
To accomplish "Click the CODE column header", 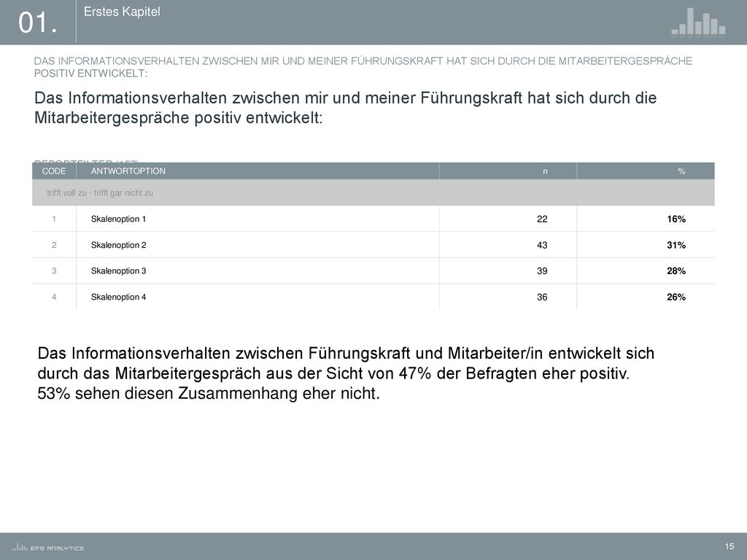I will [54, 171].
